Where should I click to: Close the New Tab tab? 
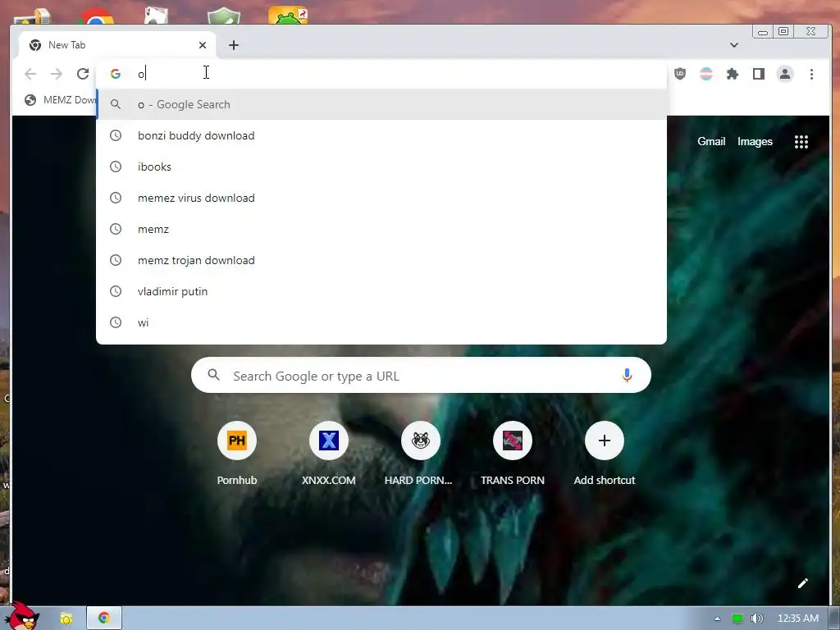pyautogui.click(x=203, y=45)
